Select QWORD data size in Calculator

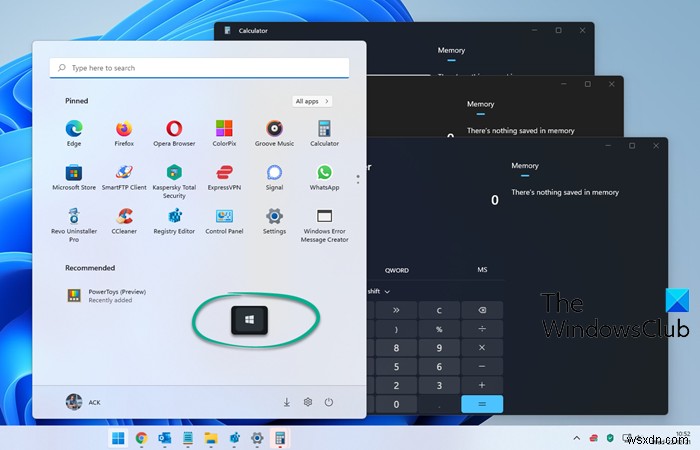[397, 270]
